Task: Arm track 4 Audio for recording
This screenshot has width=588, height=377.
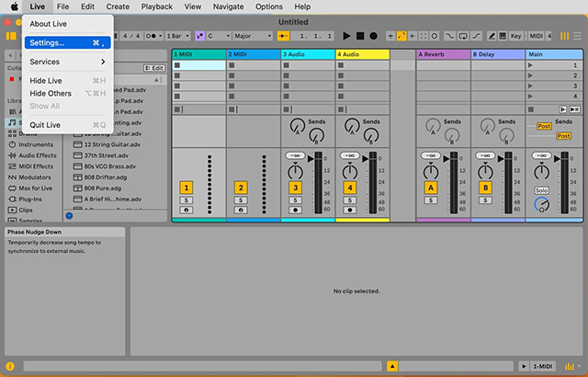Action: click(350, 210)
